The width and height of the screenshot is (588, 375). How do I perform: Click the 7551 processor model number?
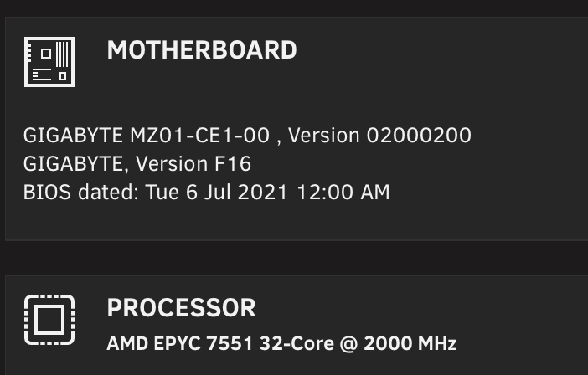(x=230, y=343)
